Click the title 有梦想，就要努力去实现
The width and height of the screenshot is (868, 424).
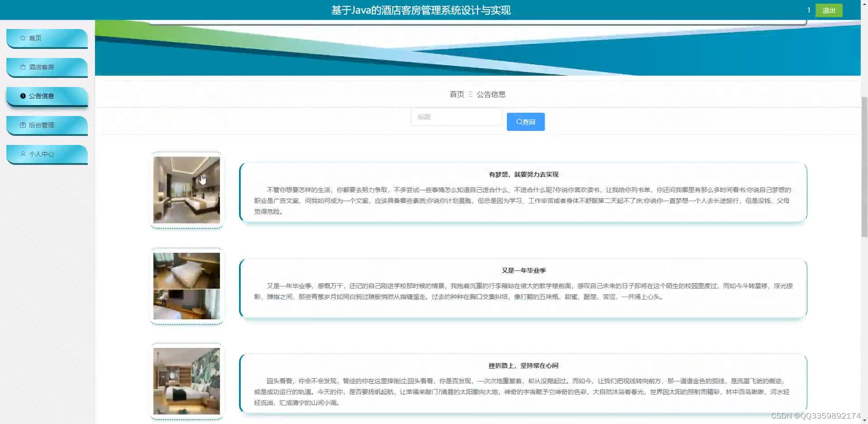[x=524, y=174]
